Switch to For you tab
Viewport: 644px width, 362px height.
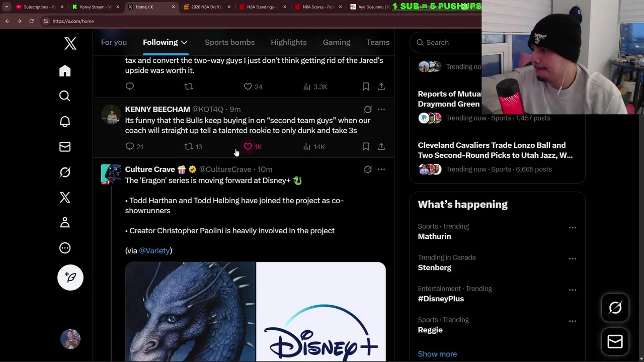[x=114, y=42]
